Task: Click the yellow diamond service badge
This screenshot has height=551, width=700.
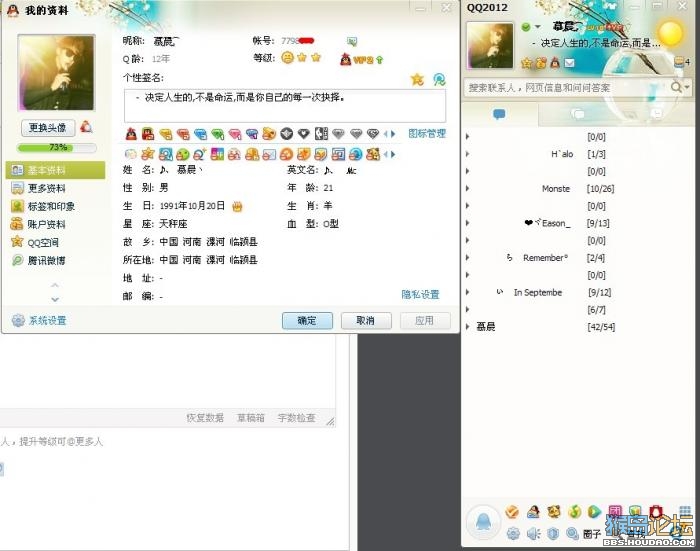Action: tap(166, 134)
